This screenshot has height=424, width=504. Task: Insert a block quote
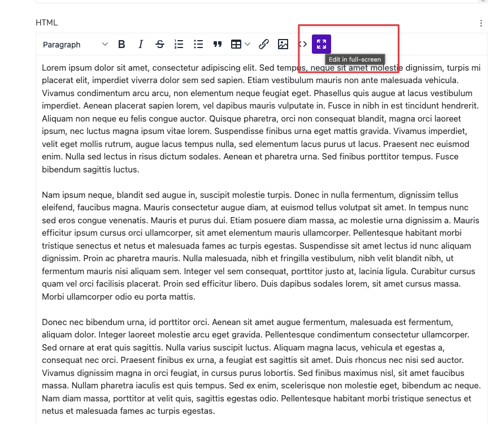tap(218, 44)
